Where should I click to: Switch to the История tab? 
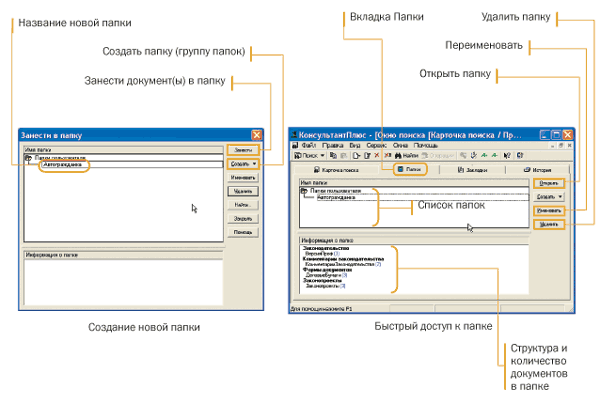tap(538, 169)
